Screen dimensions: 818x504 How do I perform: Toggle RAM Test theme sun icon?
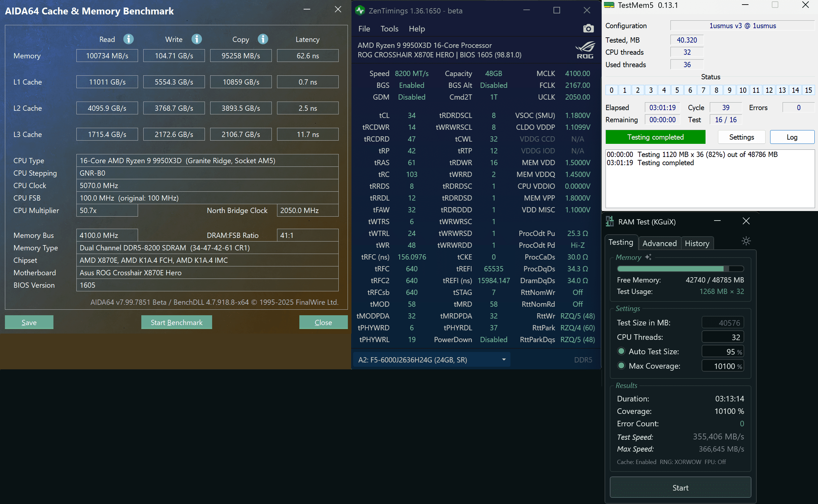click(746, 241)
